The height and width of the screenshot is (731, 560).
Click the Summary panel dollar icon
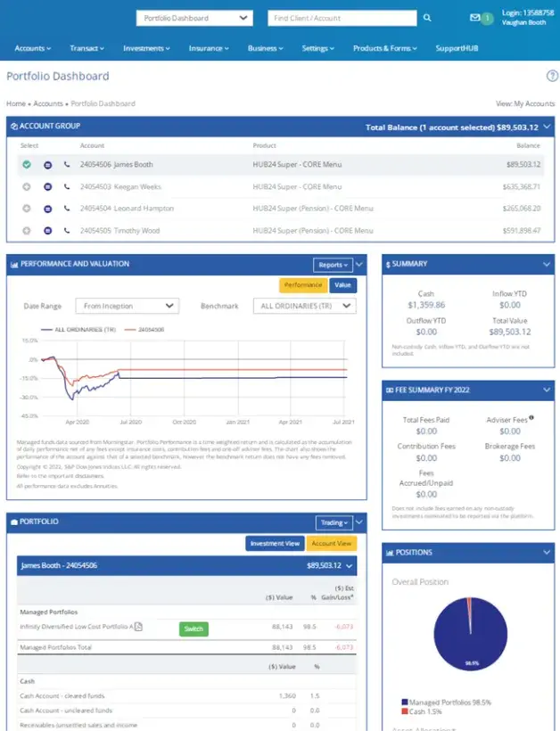[388, 265]
